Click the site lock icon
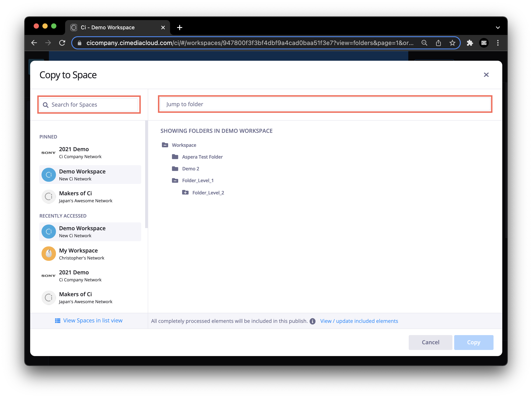 [79, 43]
